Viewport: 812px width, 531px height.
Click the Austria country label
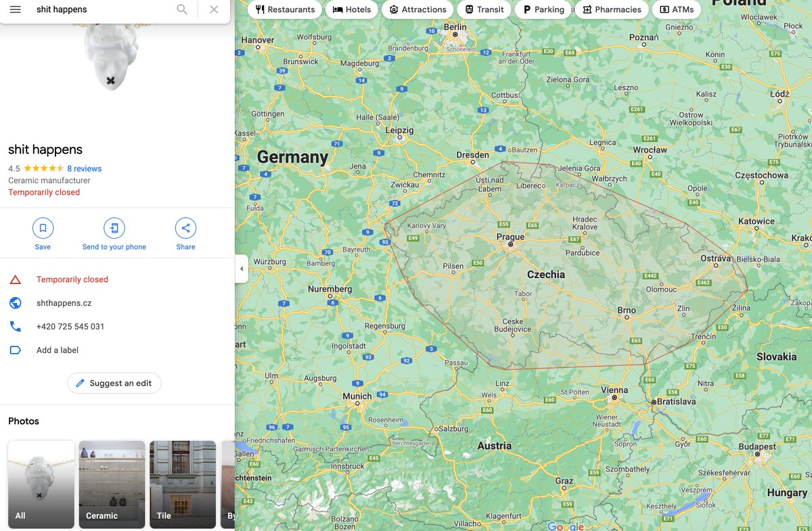tap(495, 446)
